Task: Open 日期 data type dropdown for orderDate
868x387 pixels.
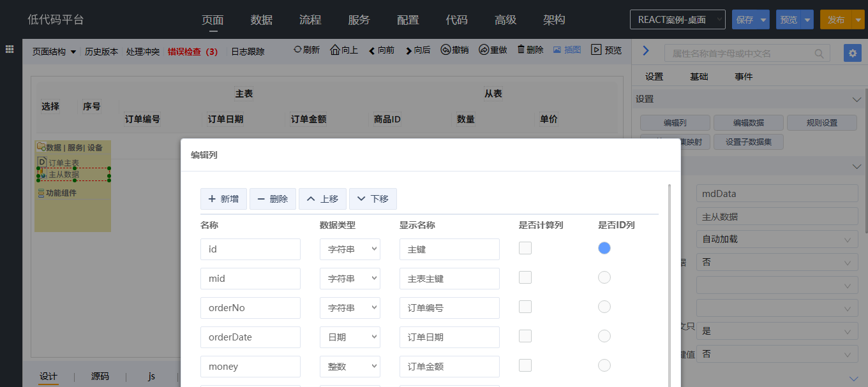Action: click(350, 337)
